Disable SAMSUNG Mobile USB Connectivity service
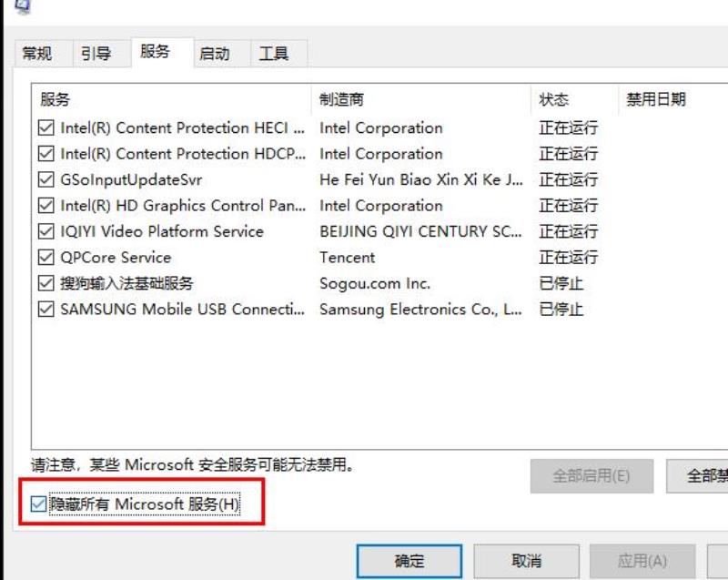The width and height of the screenshot is (728, 580). tap(45, 310)
